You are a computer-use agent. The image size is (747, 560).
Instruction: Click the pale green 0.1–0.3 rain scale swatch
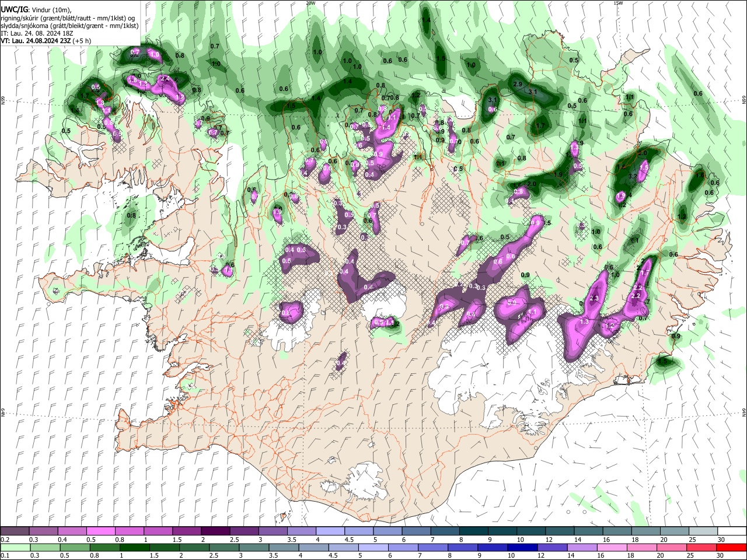[x=15, y=547]
